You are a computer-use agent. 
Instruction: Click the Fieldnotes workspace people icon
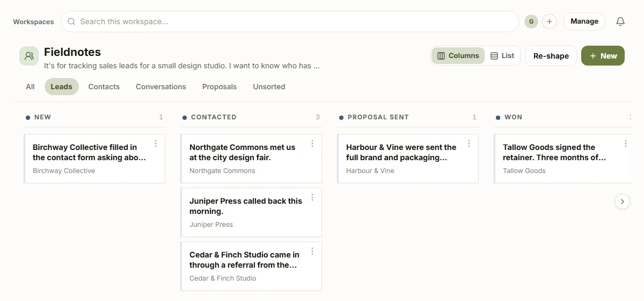coord(29,56)
